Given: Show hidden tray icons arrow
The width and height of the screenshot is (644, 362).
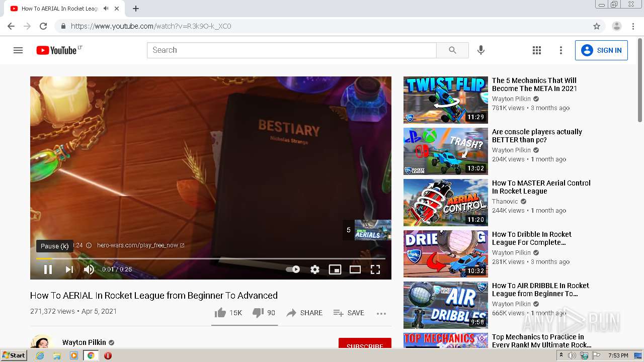Looking at the screenshot, I should tap(561, 355).
